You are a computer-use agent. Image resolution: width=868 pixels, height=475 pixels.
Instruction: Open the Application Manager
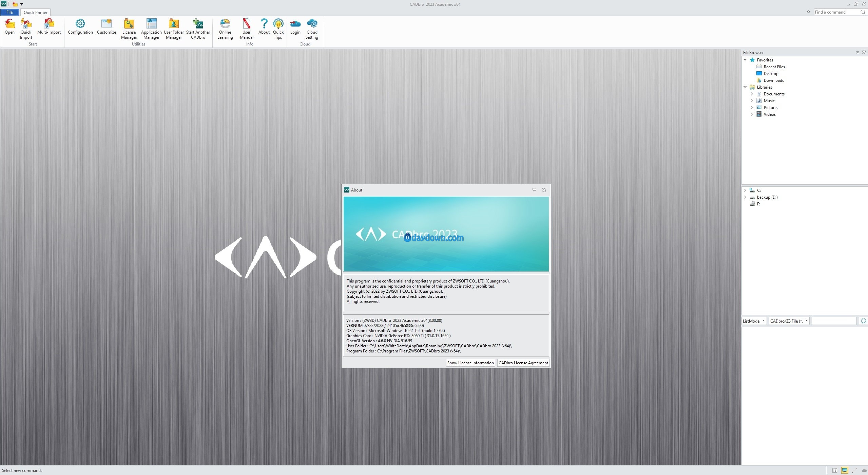click(151, 29)
